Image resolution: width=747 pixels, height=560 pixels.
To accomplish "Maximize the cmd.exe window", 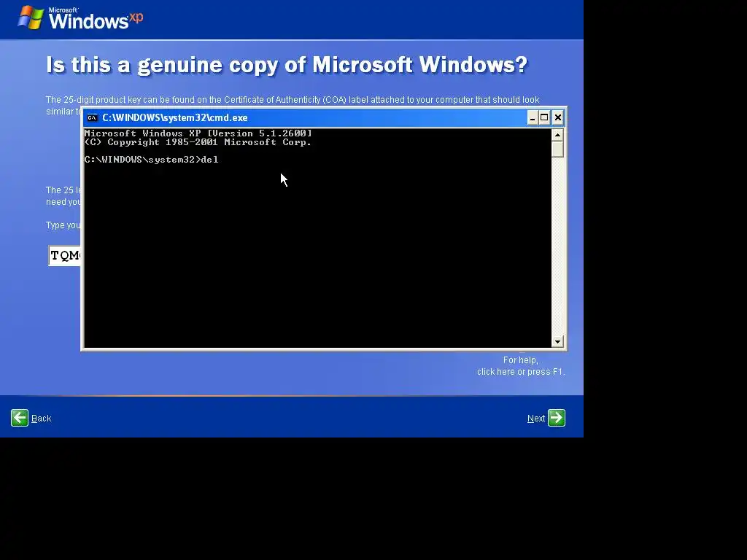I will 544,117.
